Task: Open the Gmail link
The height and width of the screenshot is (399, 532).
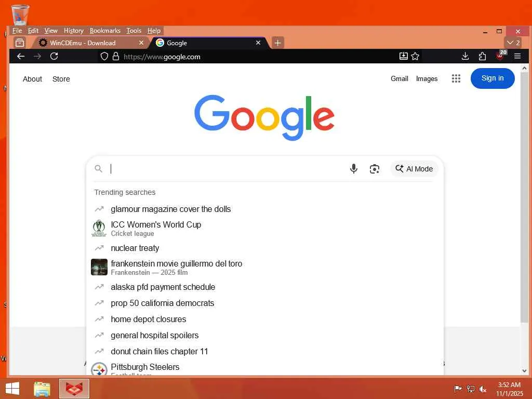Action: point(400,79)
